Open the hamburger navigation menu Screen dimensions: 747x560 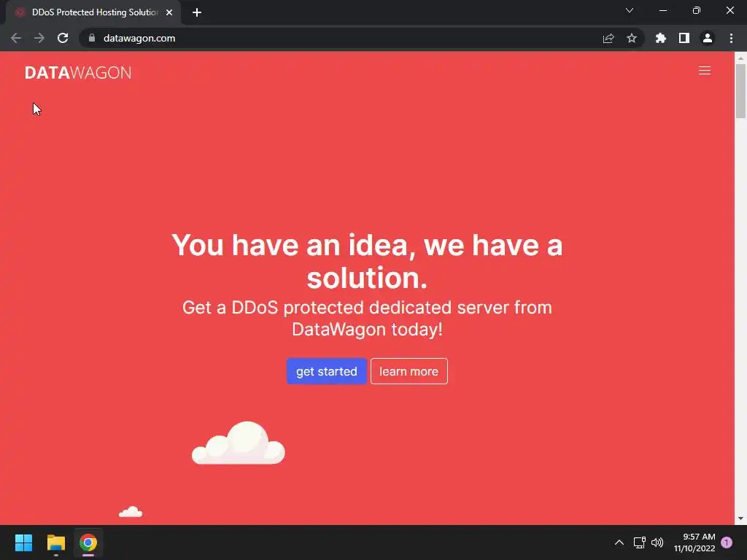tap(704, 71)
